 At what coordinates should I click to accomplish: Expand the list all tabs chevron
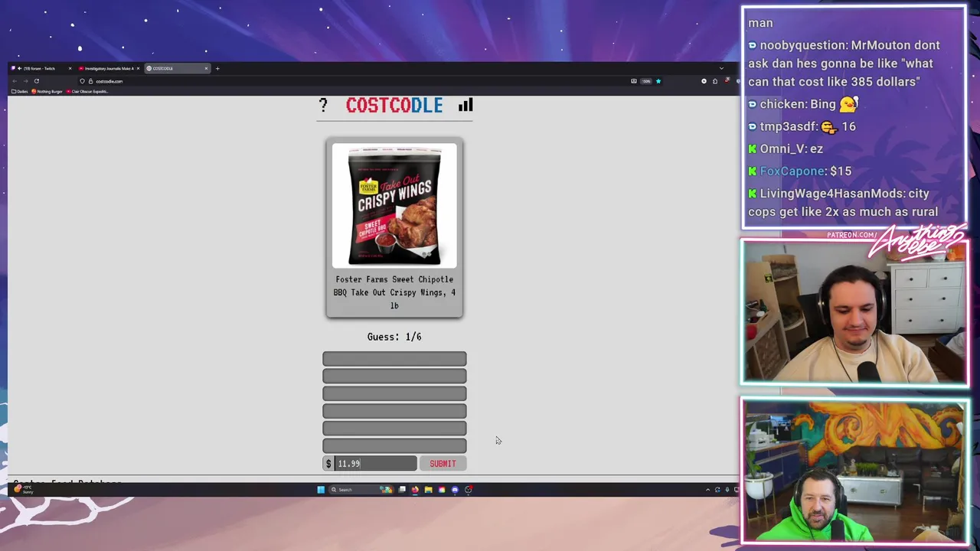pos(721,68)
